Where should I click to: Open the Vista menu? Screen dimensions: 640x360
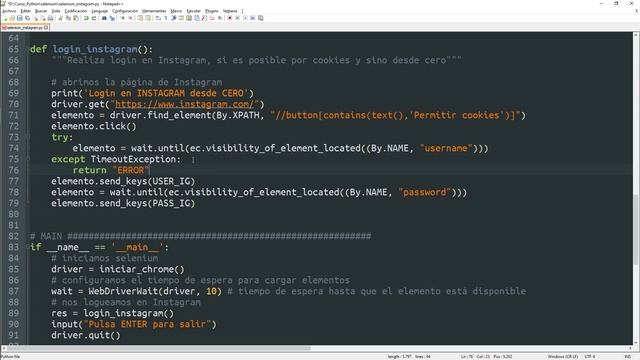[x=56, y=11]
